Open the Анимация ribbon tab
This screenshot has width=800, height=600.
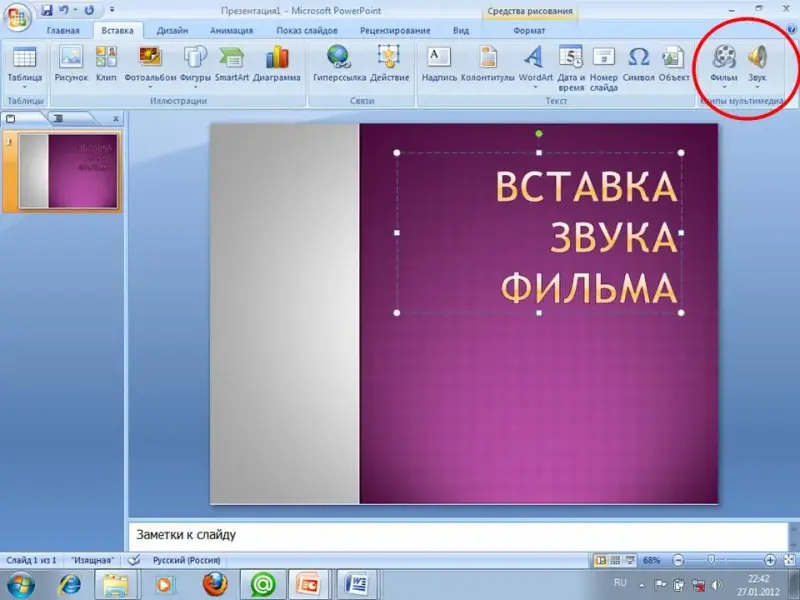231,31
